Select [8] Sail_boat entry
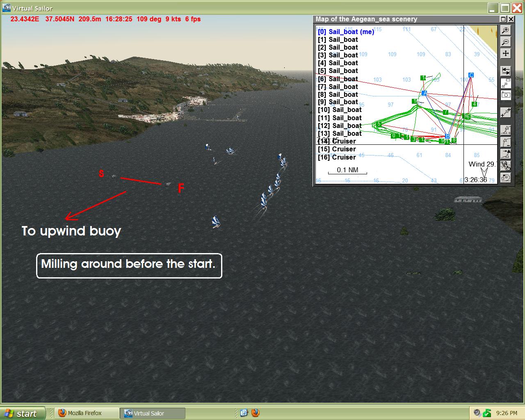The height and width of the screenshot is (420, 525). point(338,94)
